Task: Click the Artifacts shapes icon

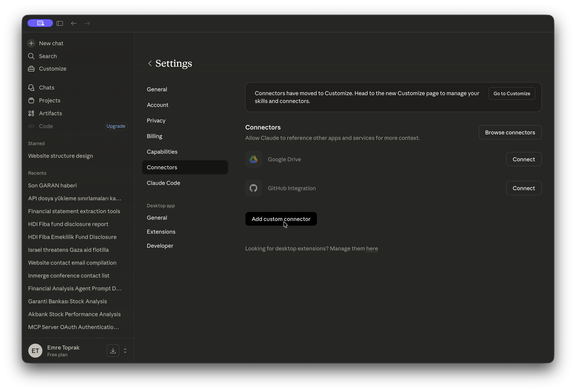Action: pos(31,114)
